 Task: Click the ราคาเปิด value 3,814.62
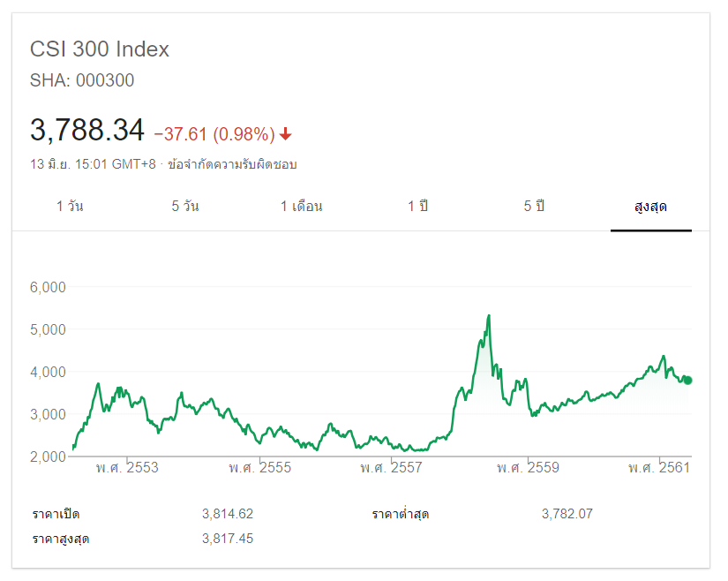(228, 513)
